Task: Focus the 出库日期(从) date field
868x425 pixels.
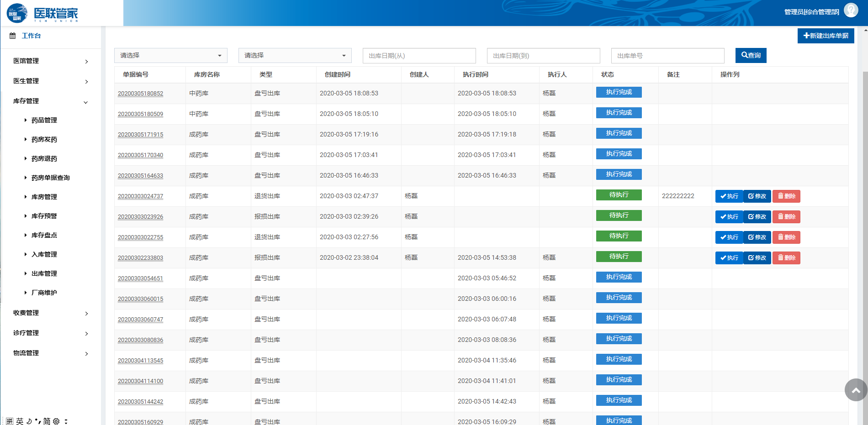Action: pyautogui.click(x=419, y=56)
